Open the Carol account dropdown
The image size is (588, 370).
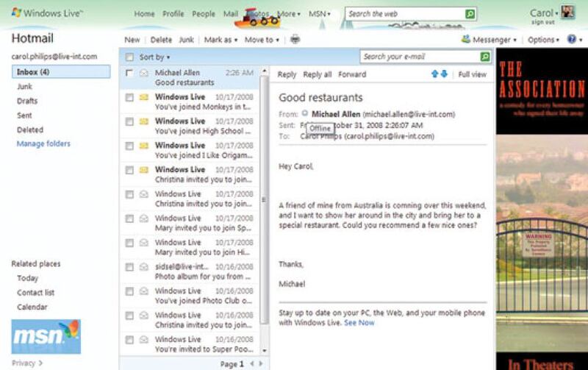click(543, 13)
